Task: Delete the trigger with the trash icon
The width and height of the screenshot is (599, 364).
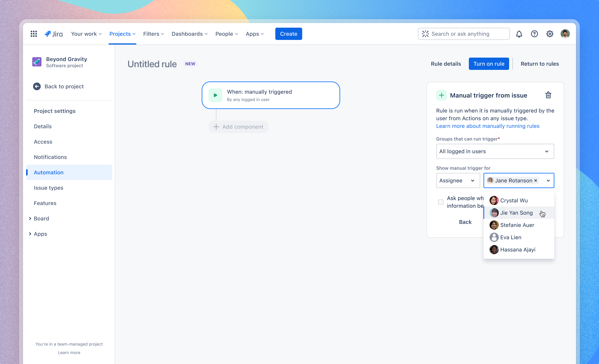Action: [x=548, y=95]
